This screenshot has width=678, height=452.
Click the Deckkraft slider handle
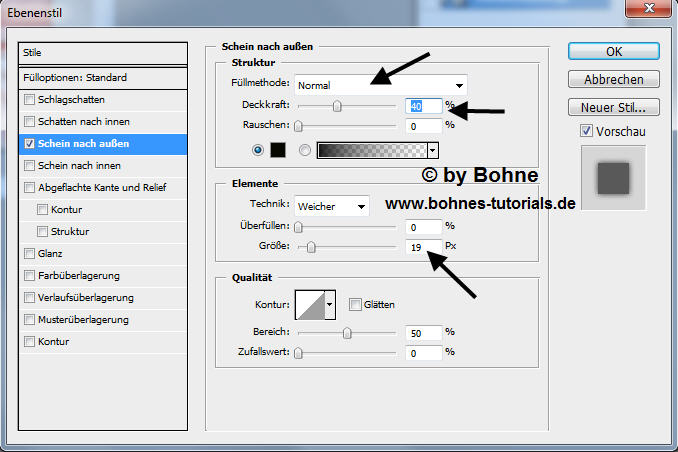pos(337,105)
